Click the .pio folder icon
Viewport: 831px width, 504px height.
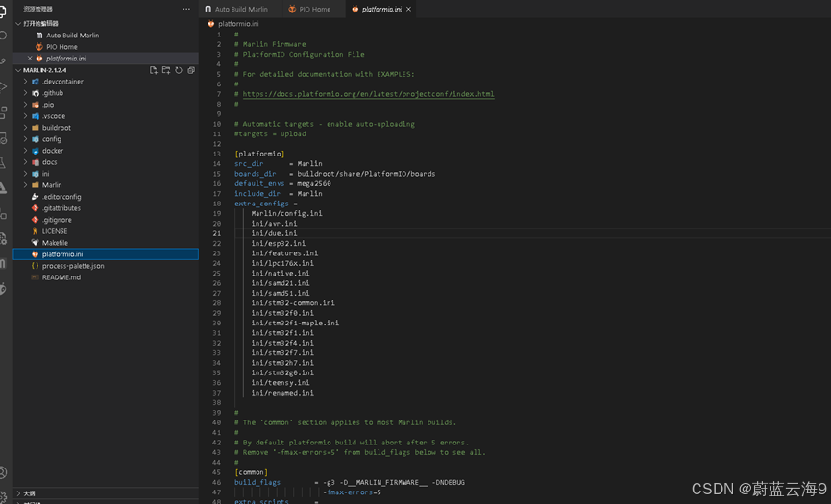click(x=35, y=105)
